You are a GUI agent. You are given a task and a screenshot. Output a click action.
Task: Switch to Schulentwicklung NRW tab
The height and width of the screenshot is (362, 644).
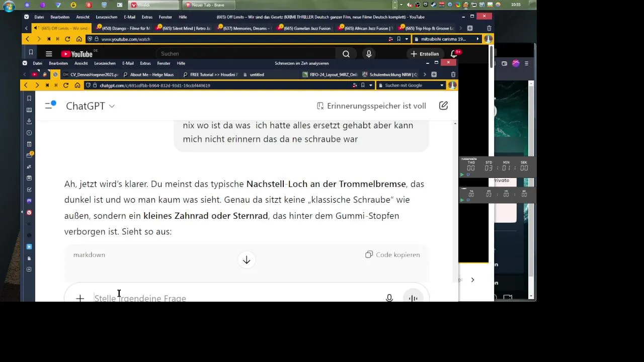[x=389, y=74]
